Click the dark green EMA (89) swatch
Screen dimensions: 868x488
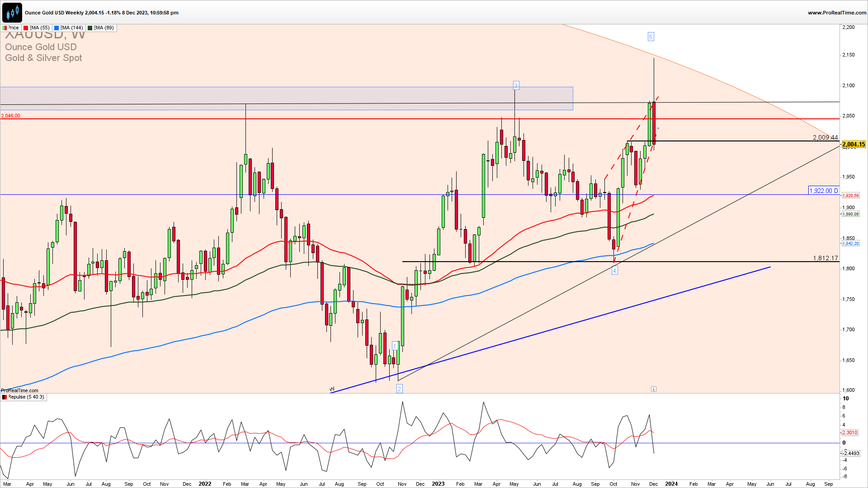(x=90, y=28)
